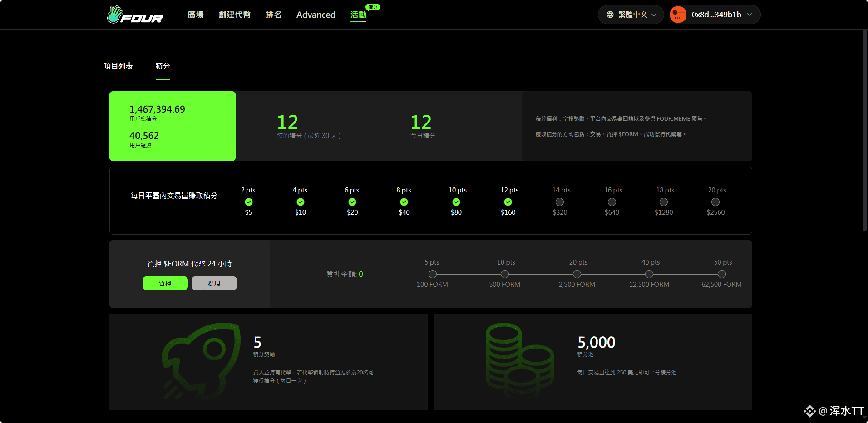Click the $320 trading volume milestone marker
The height and width of the screenshot is (423, 868).
[x=560, y=202]
